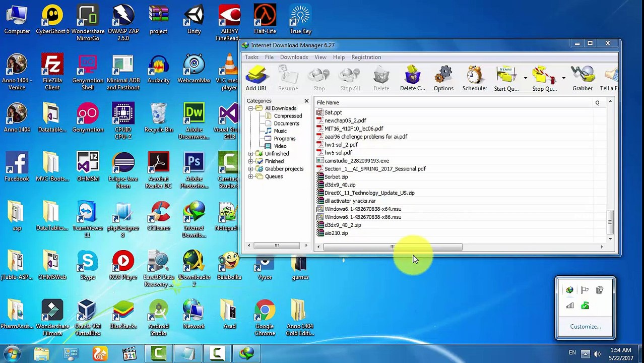Open Oracle VM VirtualBox desktop icon
The width and height of the screenshot is (644, 363).
87,318
